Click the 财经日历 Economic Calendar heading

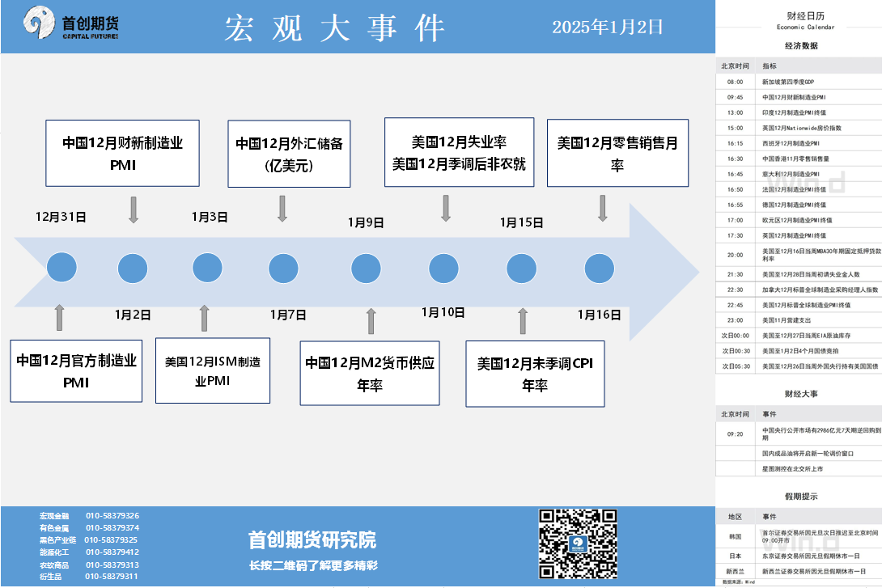(x=805, y=20)
